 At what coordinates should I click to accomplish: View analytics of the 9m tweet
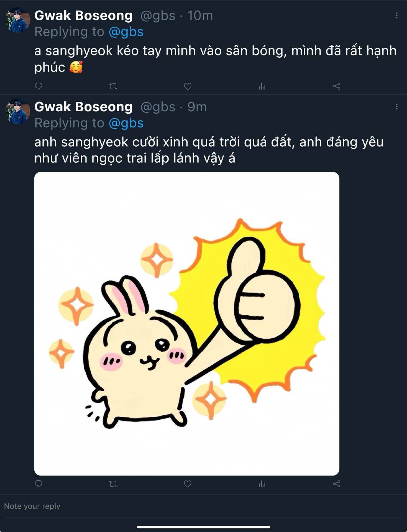[x=262, y=484]
